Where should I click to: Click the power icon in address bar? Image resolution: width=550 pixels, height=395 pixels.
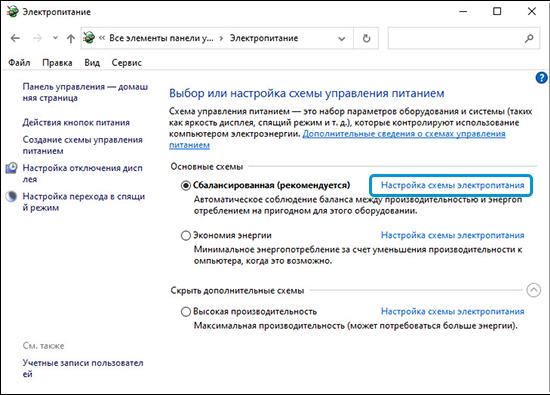(89, 38)
